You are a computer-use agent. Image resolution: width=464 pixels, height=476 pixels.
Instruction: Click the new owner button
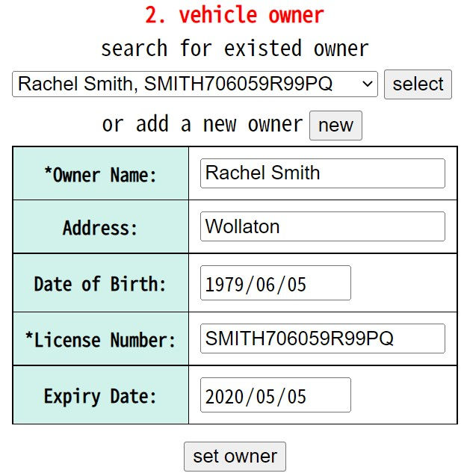click(335, 126)
